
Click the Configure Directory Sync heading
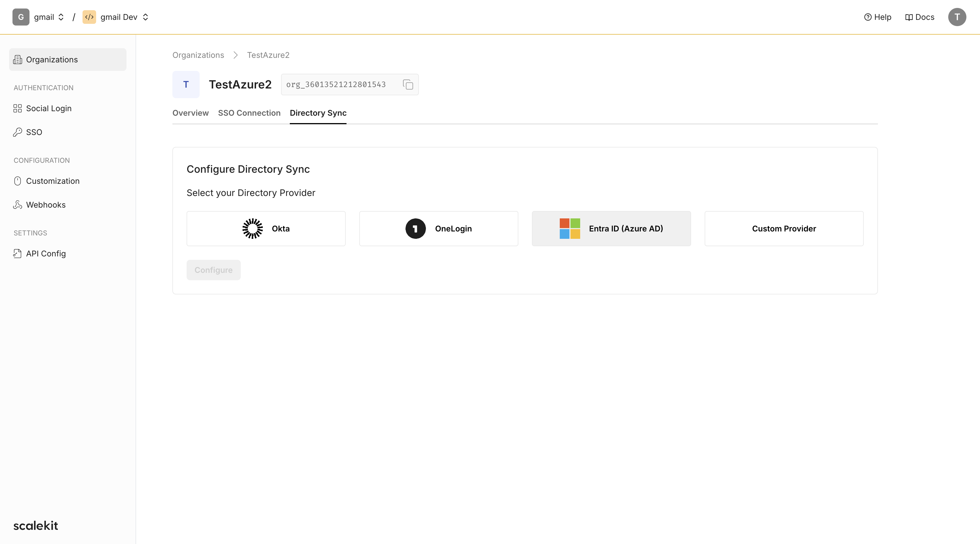[248, 169]
